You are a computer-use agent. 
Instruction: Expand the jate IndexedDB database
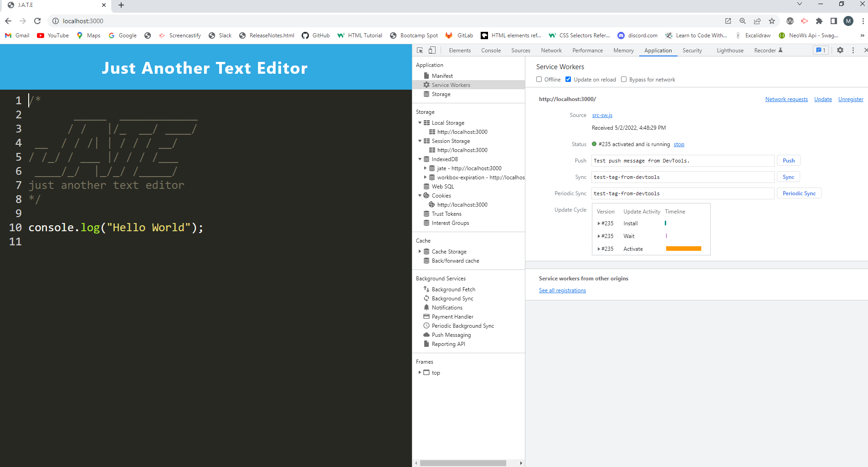click(x=426, y=168)
